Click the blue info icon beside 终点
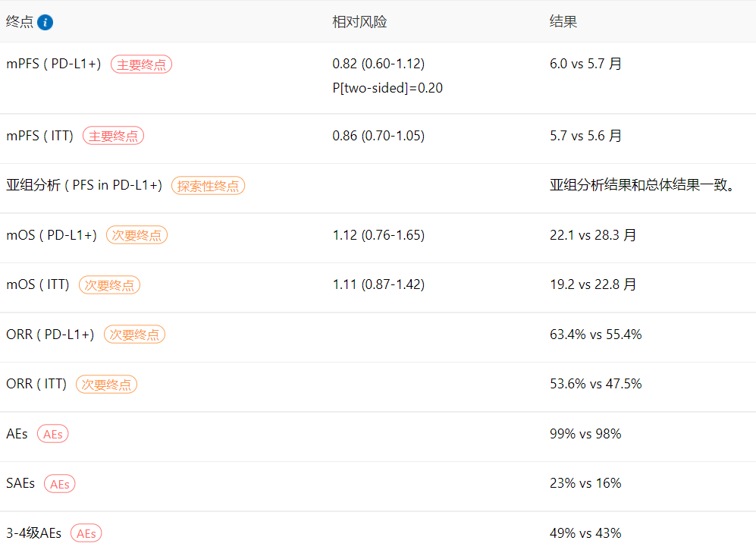756x556 pixels. click(x=45, y=22)
